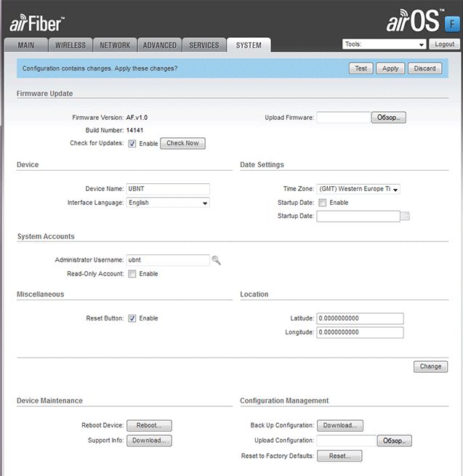463x476 pixels.
Task: Go to the NETWORK tab
Action: [x=115, y=45]
